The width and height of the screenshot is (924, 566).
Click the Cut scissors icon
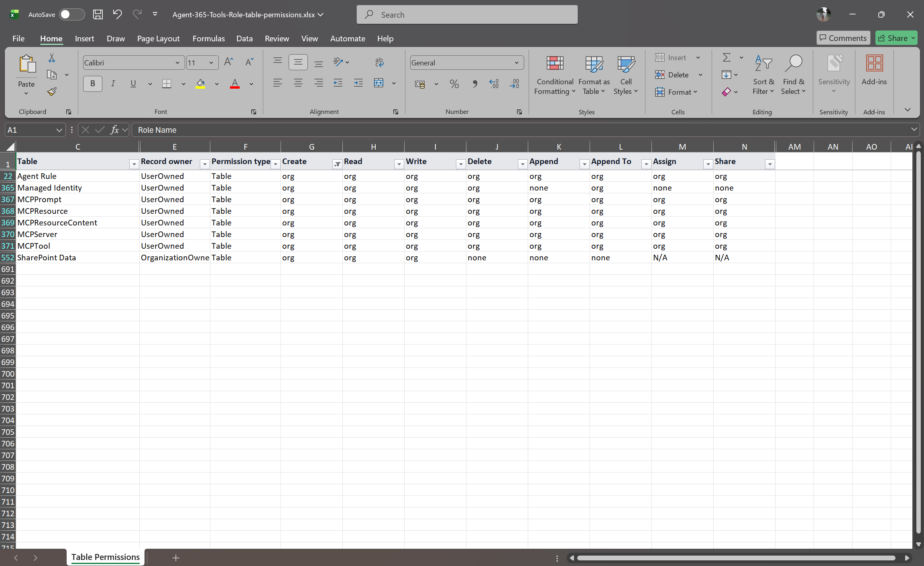pyautogui.click(x=52, y=58)
